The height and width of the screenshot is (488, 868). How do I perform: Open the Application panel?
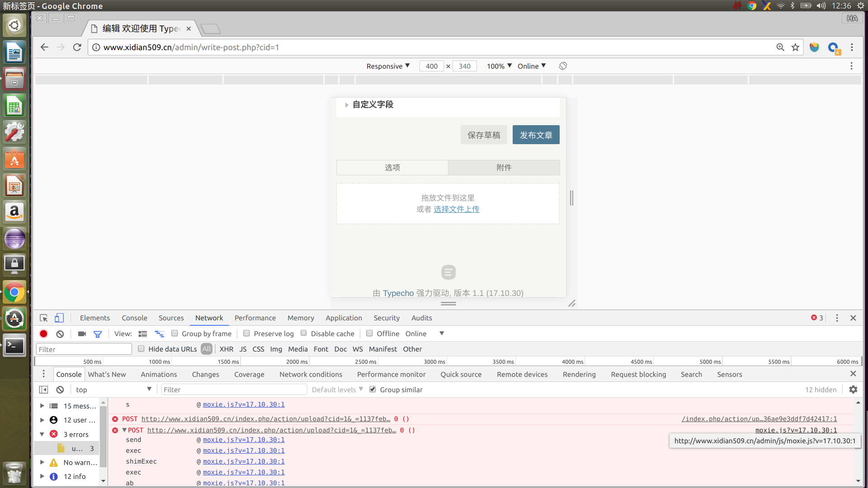click(344, 318)
